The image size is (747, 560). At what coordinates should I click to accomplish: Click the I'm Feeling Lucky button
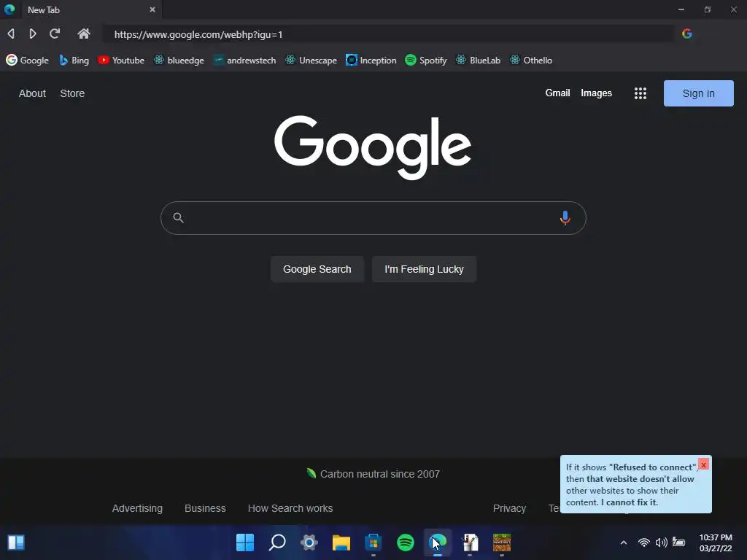[424, 269]
